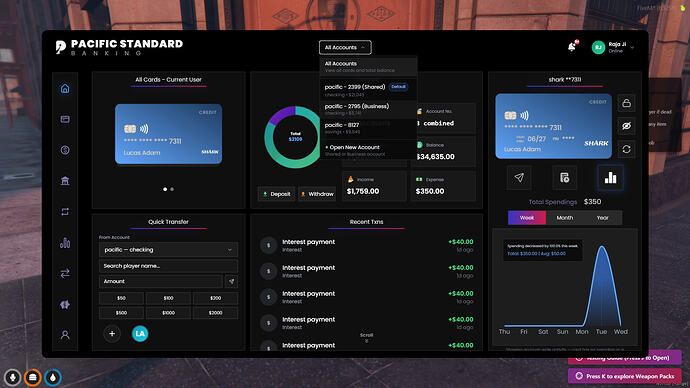Open the user profile sidebar icon
The height and width of the screenshot is (388, 690).
tap(65, 335)
